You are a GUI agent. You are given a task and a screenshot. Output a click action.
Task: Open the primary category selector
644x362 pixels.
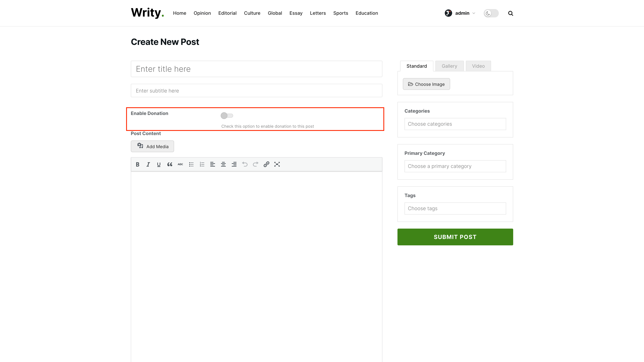[455, 166]
